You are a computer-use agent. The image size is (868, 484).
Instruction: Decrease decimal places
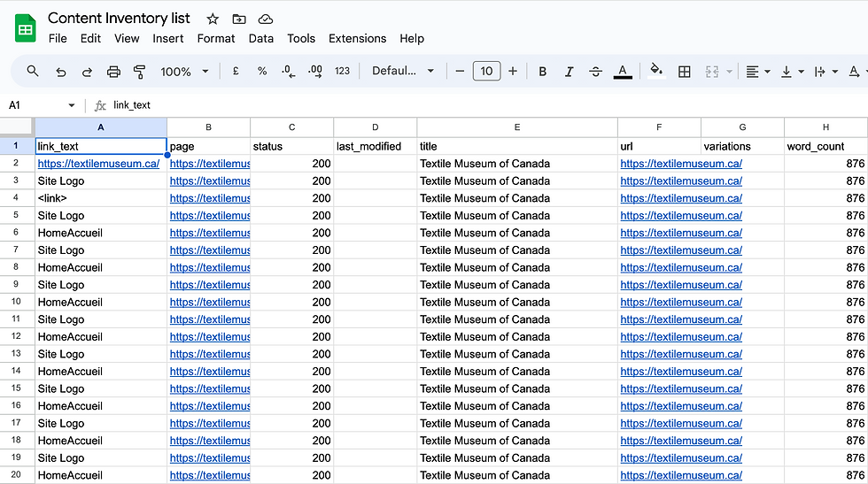click(x=289, y=72)
